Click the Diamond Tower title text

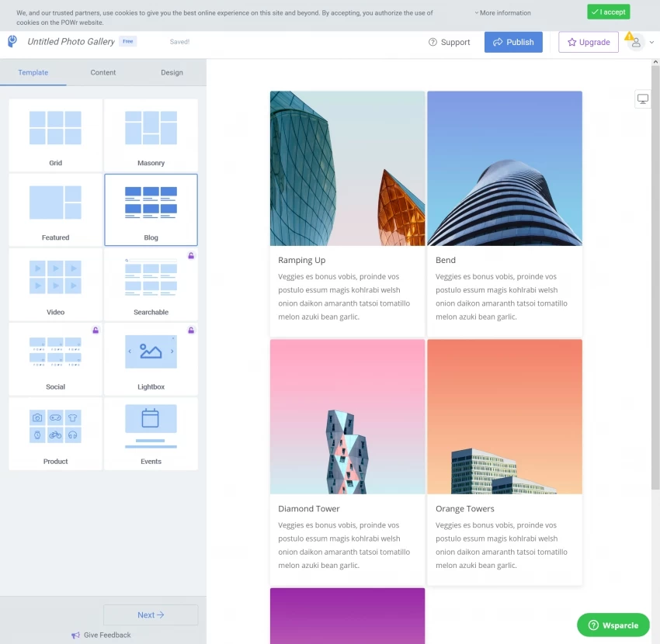pos(308,508)
